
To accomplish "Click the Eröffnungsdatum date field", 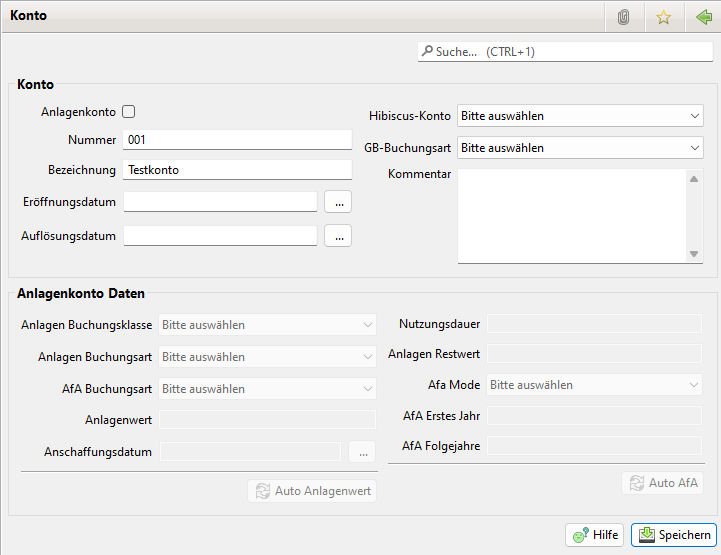I will [220, 202].
